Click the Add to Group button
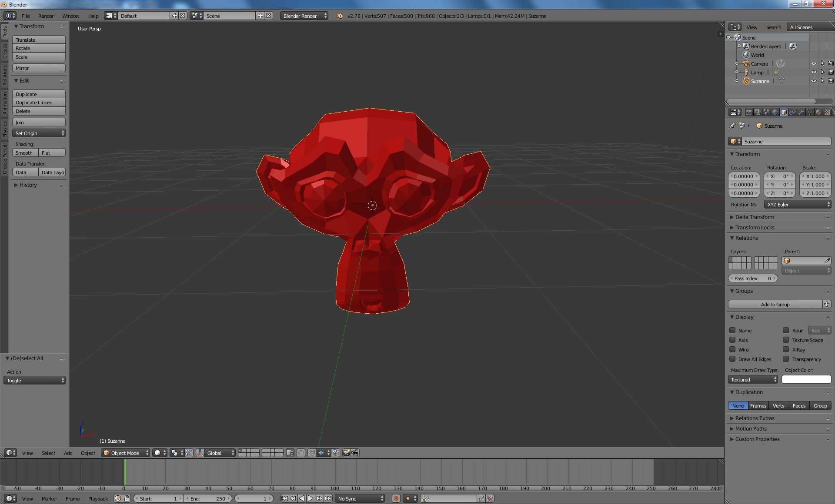Image resolution: width=835 pixels, height=504 pixels. (775, 304)
